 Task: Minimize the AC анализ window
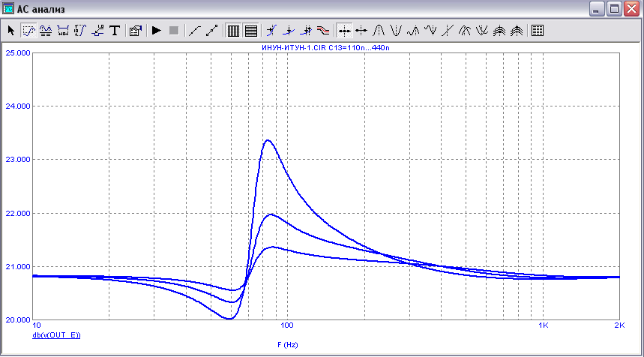(x=597, y=9)
